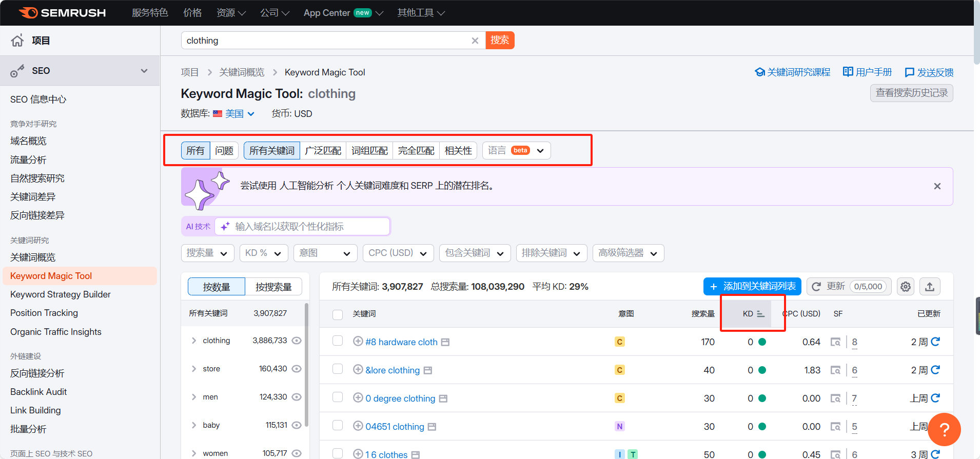This screenshot has height=459, width=980.
Task: Select the 广泛匹配 tab
Action: pyautogui.click(x=323, y=150)
